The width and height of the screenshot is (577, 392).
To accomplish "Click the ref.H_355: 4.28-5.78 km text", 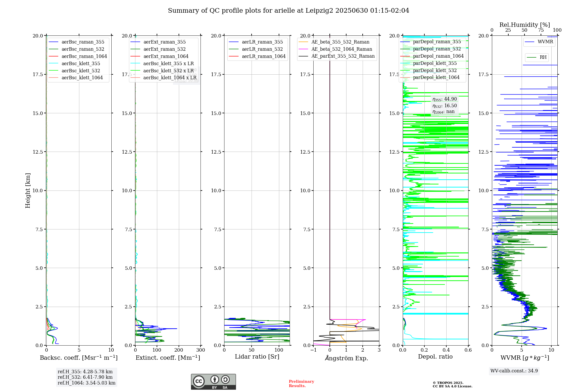I will pyautogui.click(x=85, y=372).
